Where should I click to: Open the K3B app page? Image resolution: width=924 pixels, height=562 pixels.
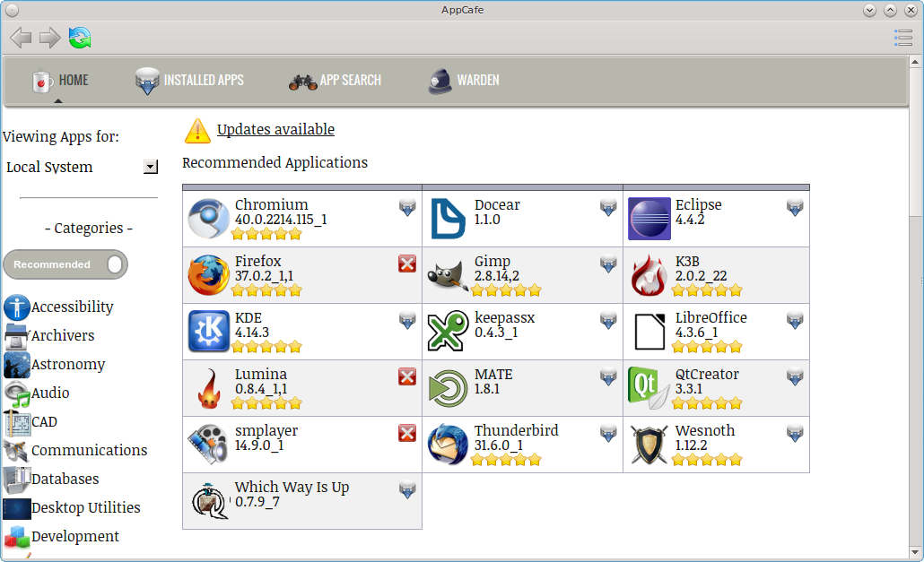(x=688, y=262)
